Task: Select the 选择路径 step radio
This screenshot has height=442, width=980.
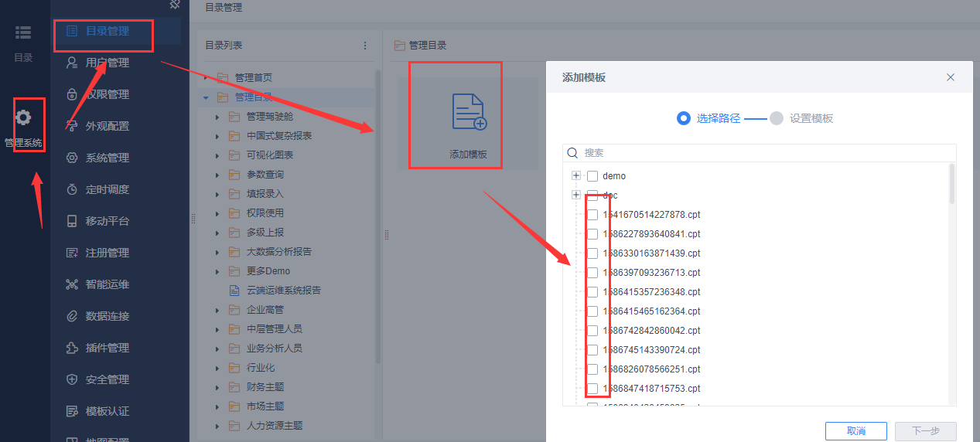Action: tap(684, 118)
